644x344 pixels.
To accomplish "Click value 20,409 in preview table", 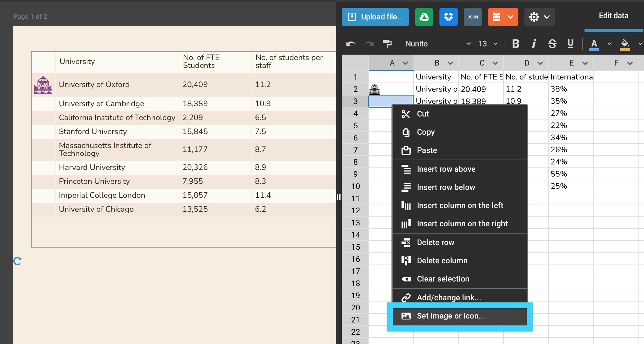I will pos(195,85).
